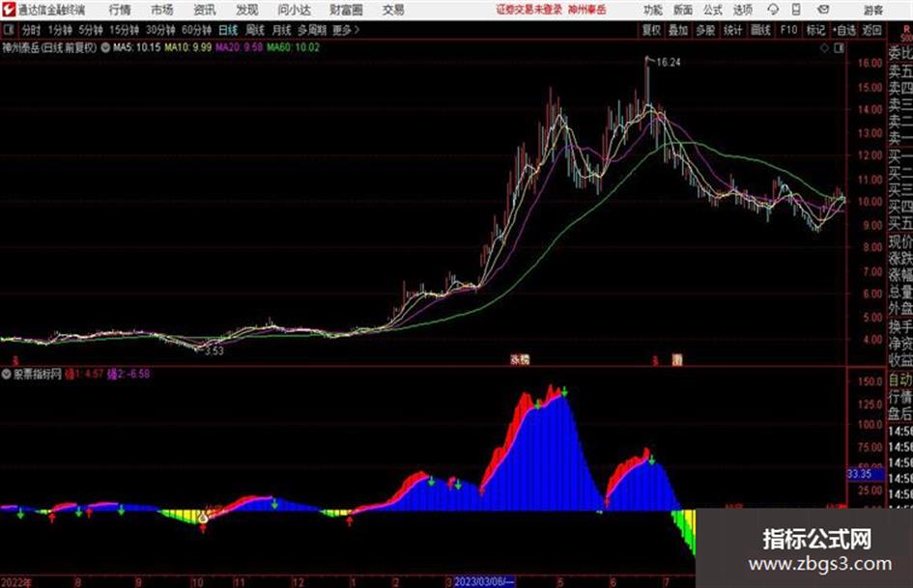Expand the main chart indicator dropdown arrow
The image size is (913, 588).
(105, 47)
